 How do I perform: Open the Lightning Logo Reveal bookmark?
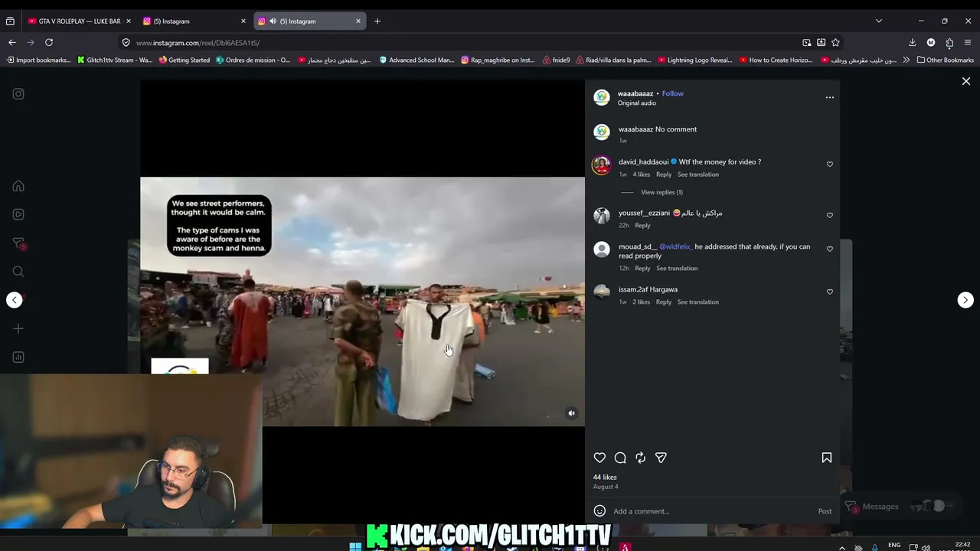pyautogui.click(x=694, y=60)
